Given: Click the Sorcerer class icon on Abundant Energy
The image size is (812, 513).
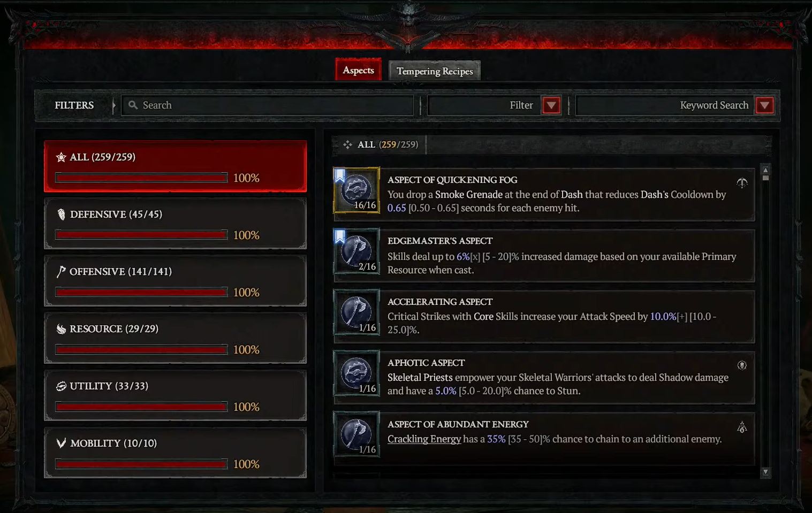Looking at the screenshot, I should point(742,427).
